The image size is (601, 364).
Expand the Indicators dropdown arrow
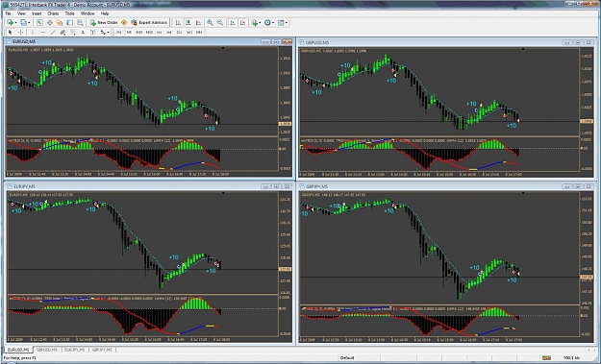coord(260,23)
